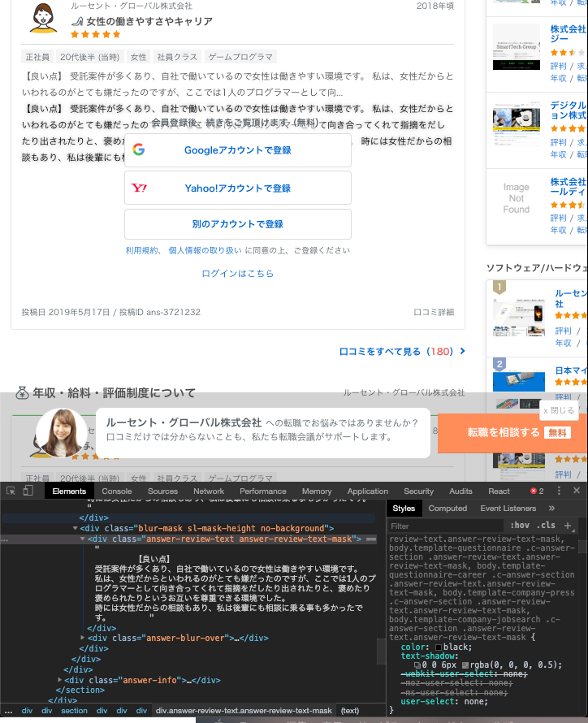Click the 日本マイ company link

click(571, 370)
